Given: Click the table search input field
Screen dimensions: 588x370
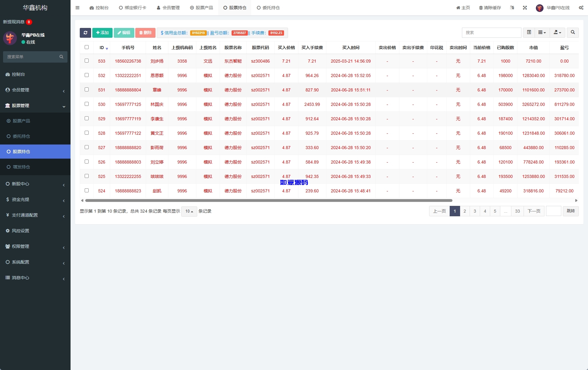Looking at the screenshot, I should tap(491, 33).
